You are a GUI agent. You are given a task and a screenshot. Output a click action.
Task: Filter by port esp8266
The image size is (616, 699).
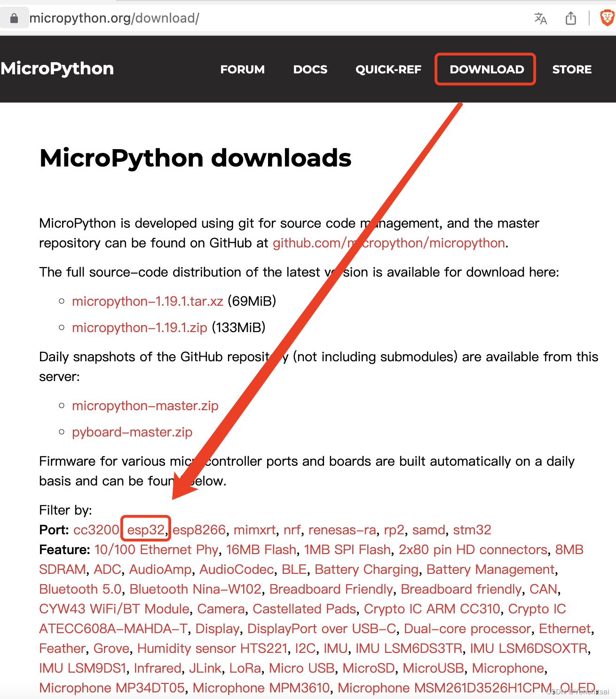coord(199,530)
